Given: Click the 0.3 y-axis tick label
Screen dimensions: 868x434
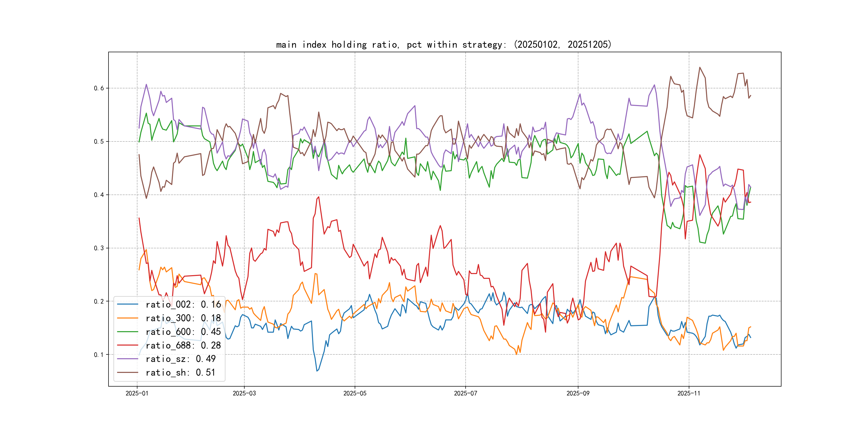Looking at the screenshot, I should tap(99, 248).
